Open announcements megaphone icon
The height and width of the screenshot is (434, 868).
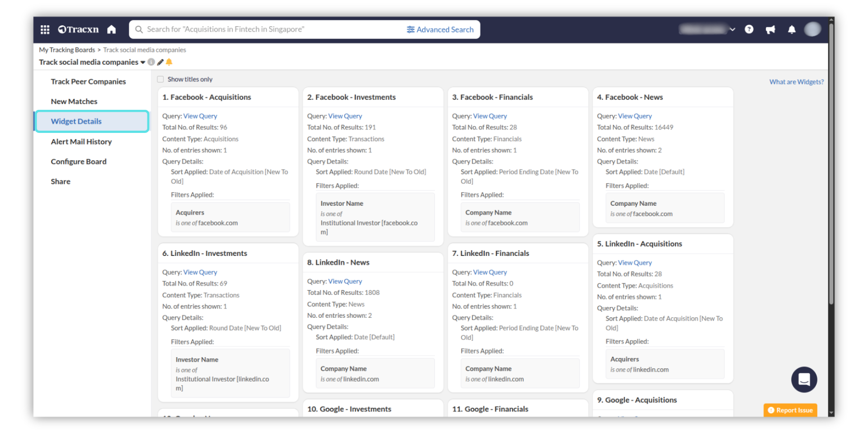point(770,29)
